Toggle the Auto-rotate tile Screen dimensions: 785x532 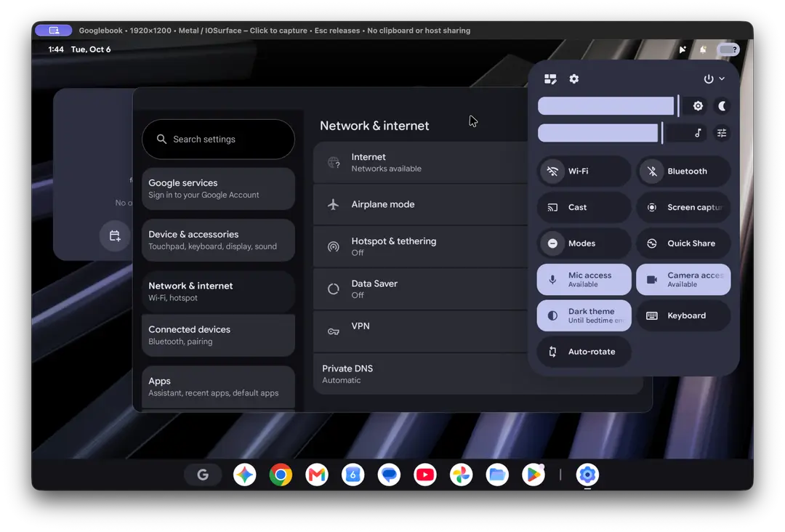click(584, 351)
